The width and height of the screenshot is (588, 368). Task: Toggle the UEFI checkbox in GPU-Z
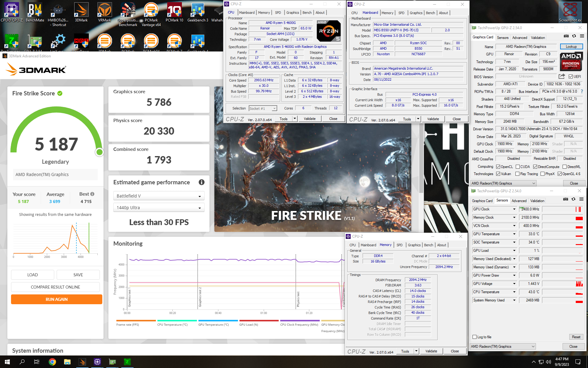pyautogui.click(x=571, y=77)
